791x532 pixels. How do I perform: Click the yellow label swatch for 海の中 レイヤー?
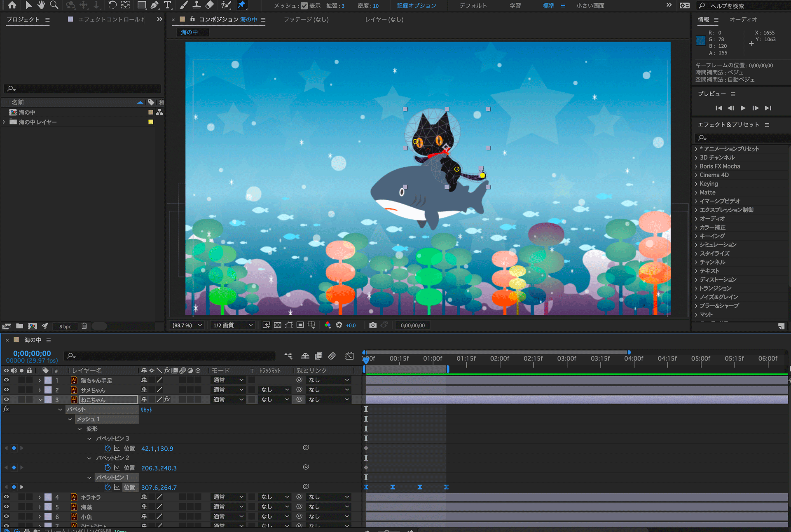point(151,122)
